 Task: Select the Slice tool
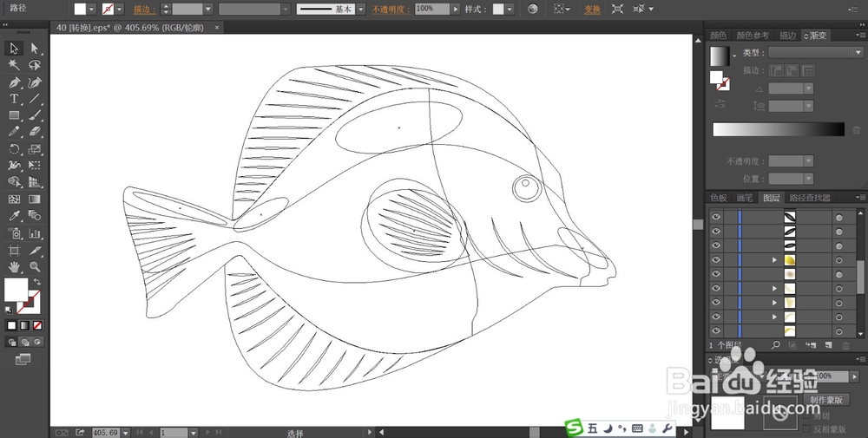(x=35, y=251)
